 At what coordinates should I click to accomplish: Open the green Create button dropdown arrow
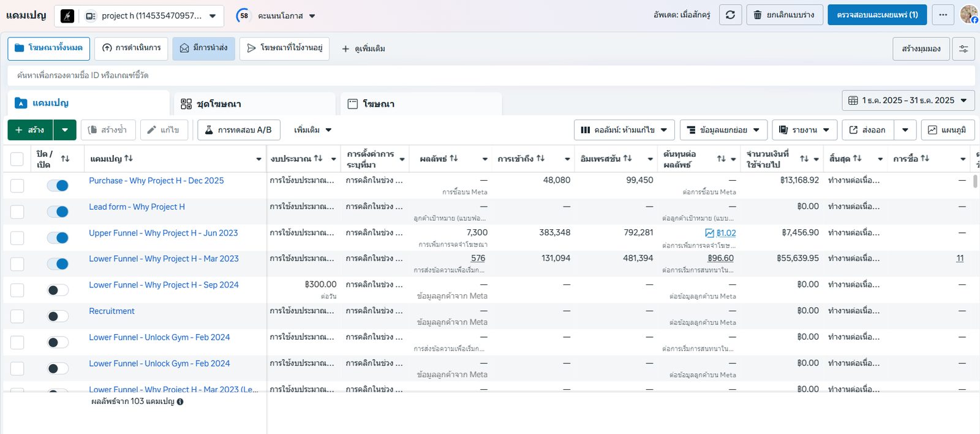coord(65,130)
